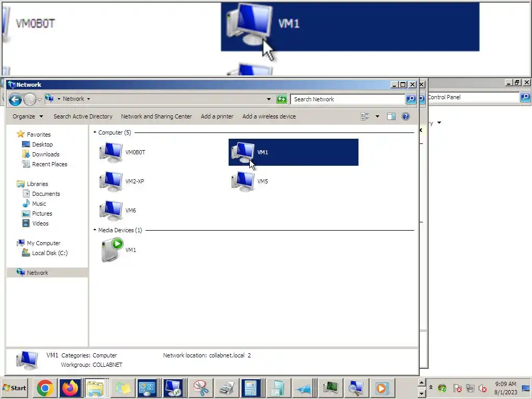Collapse the Media Devices (1) group

point(95,230)
